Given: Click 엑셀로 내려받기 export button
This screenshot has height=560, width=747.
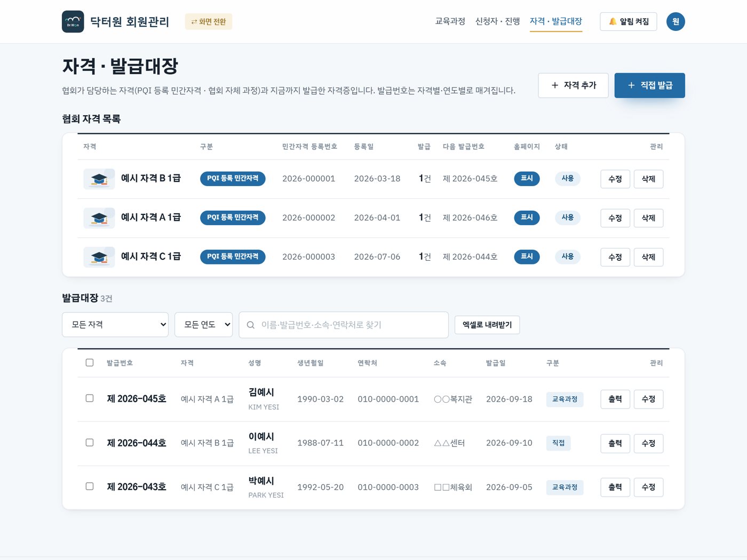Looking at the screenshot, I should click(x=487, y=325).
